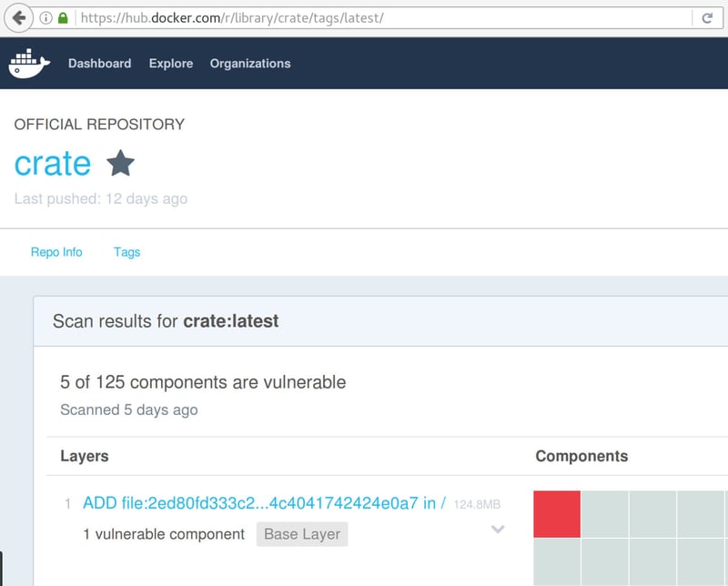This screenshot has width=728, height=586.
Task: Click the 'Components' column header
Action: [581, 456]
